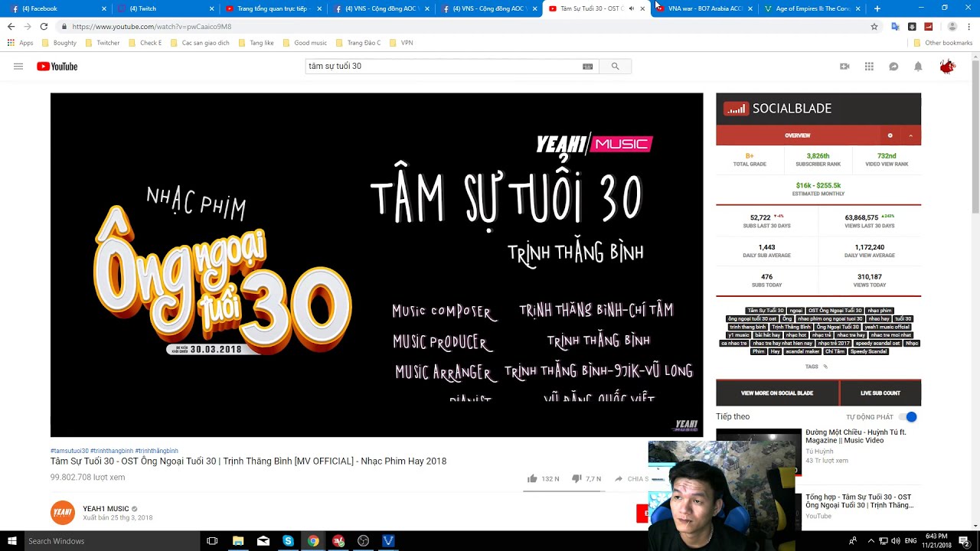
Task: Open the Social Blade extension icon
Action: [929, 26]
